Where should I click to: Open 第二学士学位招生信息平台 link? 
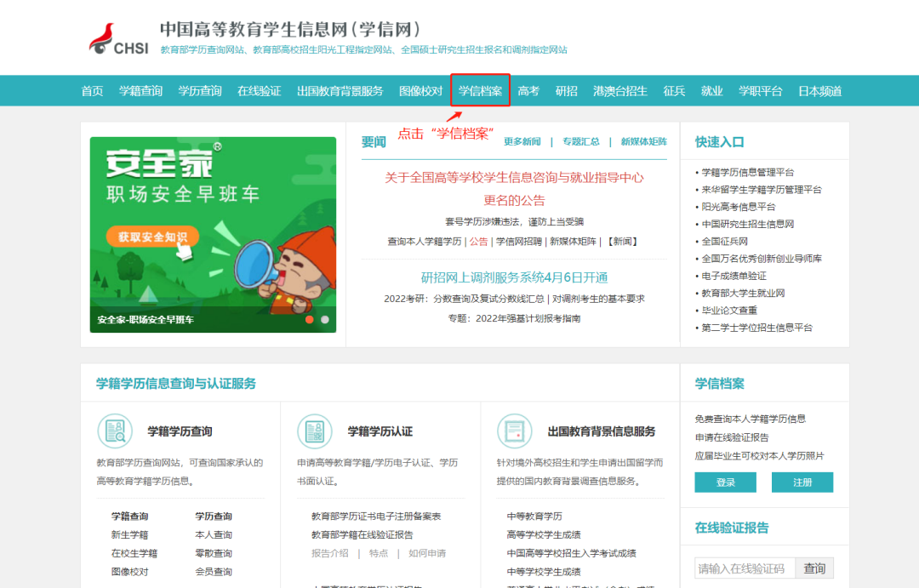tap(756, 328)
